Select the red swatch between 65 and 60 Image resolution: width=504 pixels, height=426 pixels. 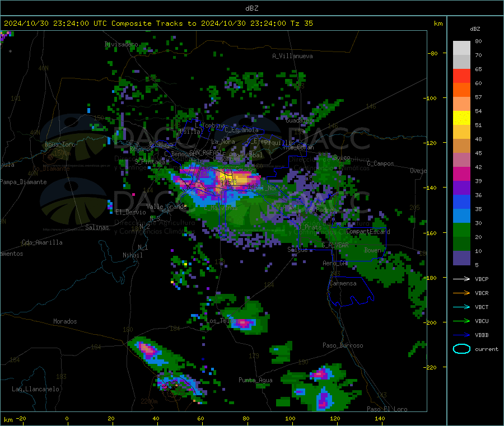[461, 76]
